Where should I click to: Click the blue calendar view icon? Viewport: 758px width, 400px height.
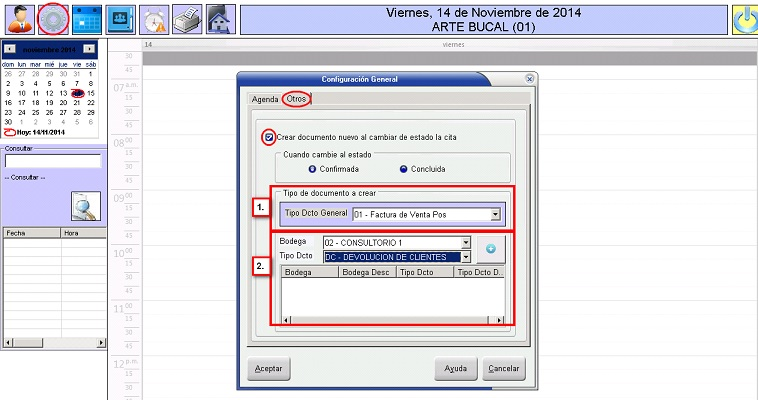(x=87, y=18)
